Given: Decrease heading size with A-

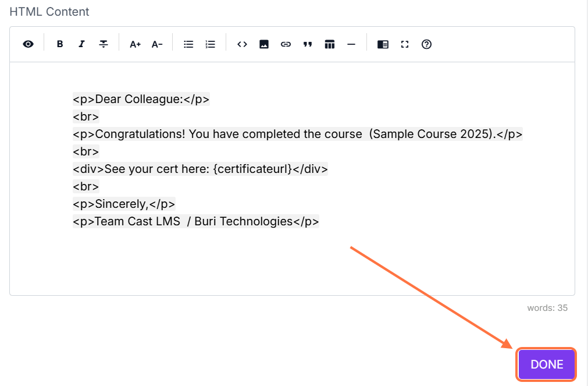Looking at the screenshot, I should tap(157, 44).
